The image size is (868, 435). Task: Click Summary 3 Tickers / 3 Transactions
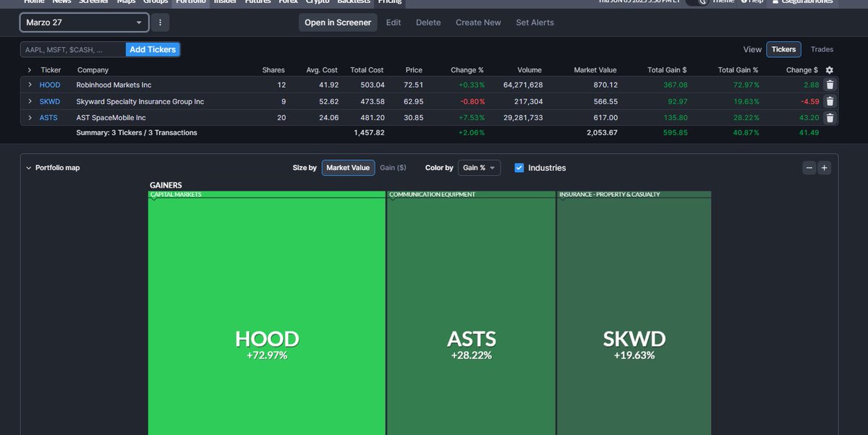(137, 133)
